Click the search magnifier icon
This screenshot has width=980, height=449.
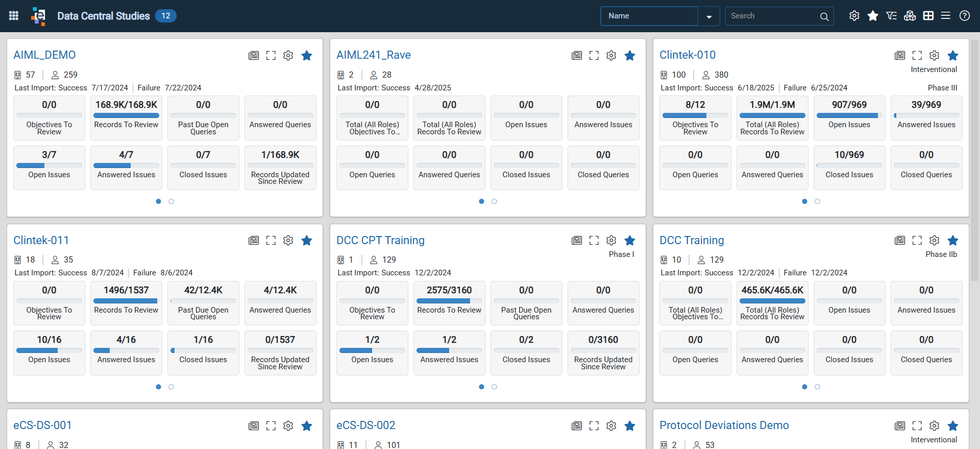[824, 16]
